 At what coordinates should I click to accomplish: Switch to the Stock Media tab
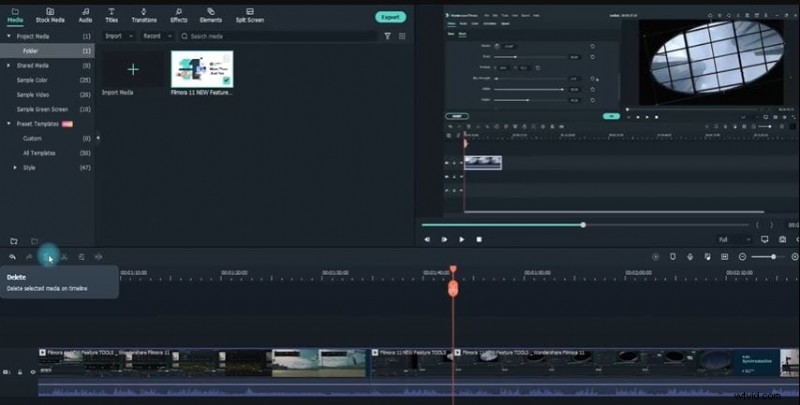coord(50,15)
